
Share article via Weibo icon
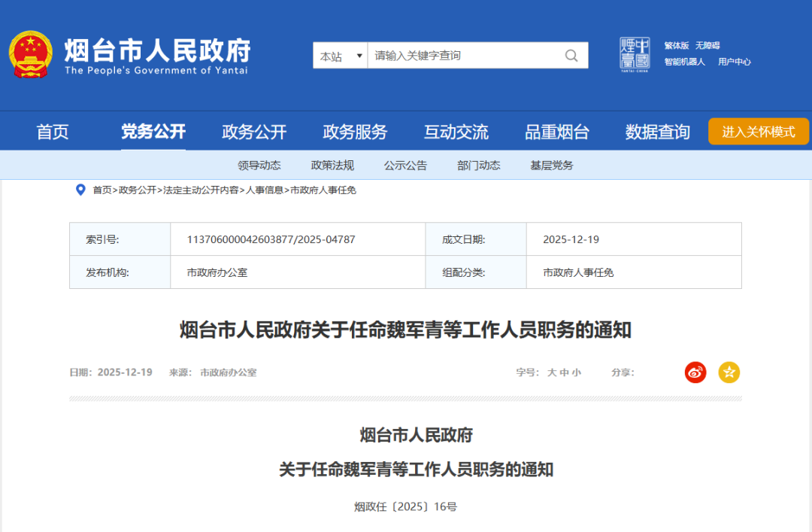click(x=695, y=372)
